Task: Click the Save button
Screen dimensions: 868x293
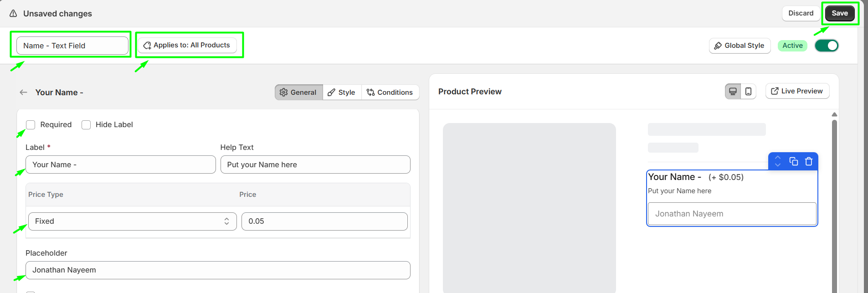Action: click(839, 13)
